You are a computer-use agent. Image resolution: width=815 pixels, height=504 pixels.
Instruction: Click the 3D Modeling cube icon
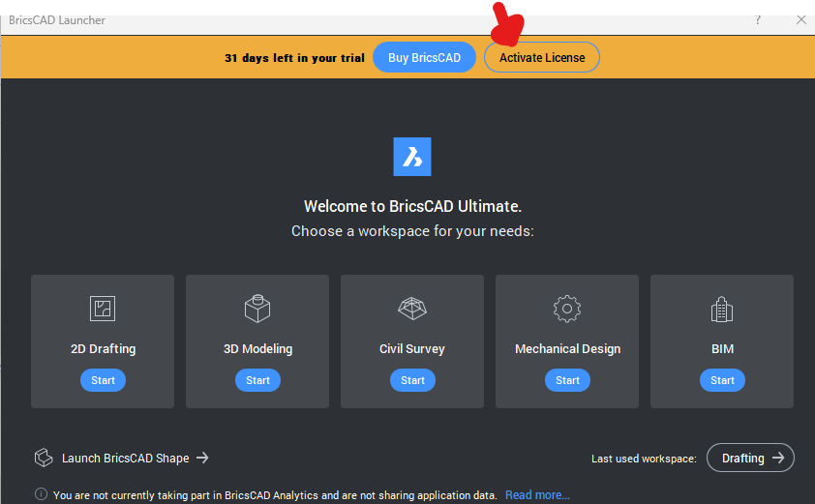[x=257, y=309]
